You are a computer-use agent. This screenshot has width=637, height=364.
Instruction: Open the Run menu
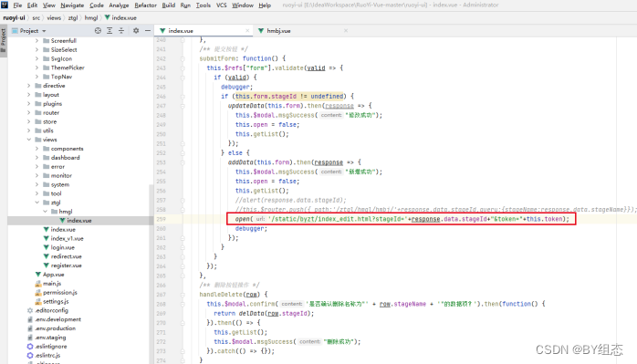coord(185,5)
